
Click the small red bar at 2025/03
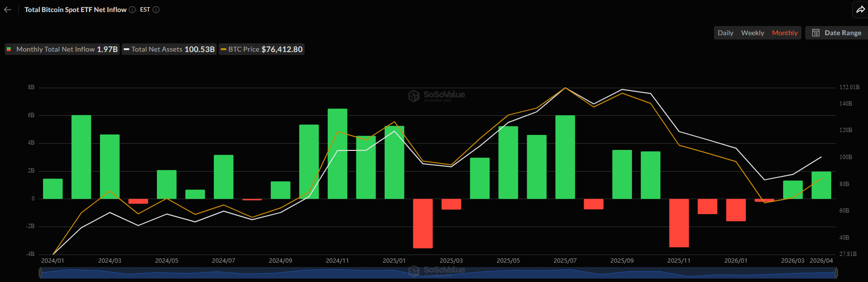(x=451, y=204)
